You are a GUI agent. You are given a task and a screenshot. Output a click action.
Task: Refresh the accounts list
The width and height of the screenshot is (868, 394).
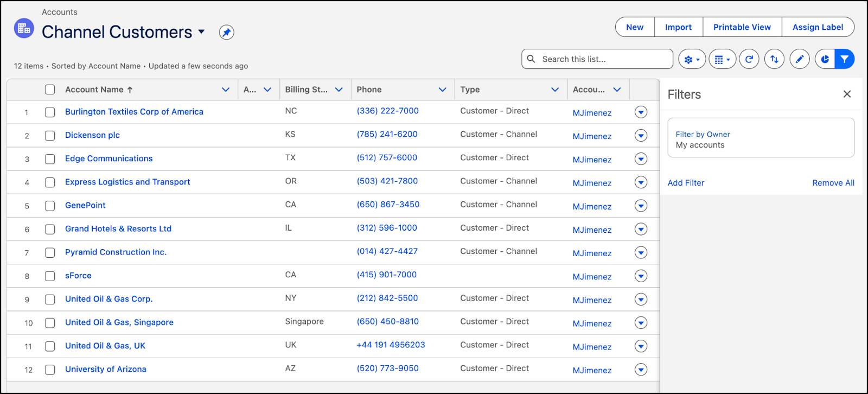pyautogui.click(x=749, y=59)
